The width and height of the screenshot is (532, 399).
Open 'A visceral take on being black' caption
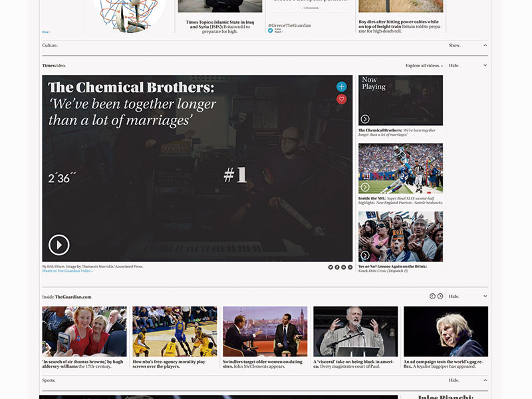[354, 364]
